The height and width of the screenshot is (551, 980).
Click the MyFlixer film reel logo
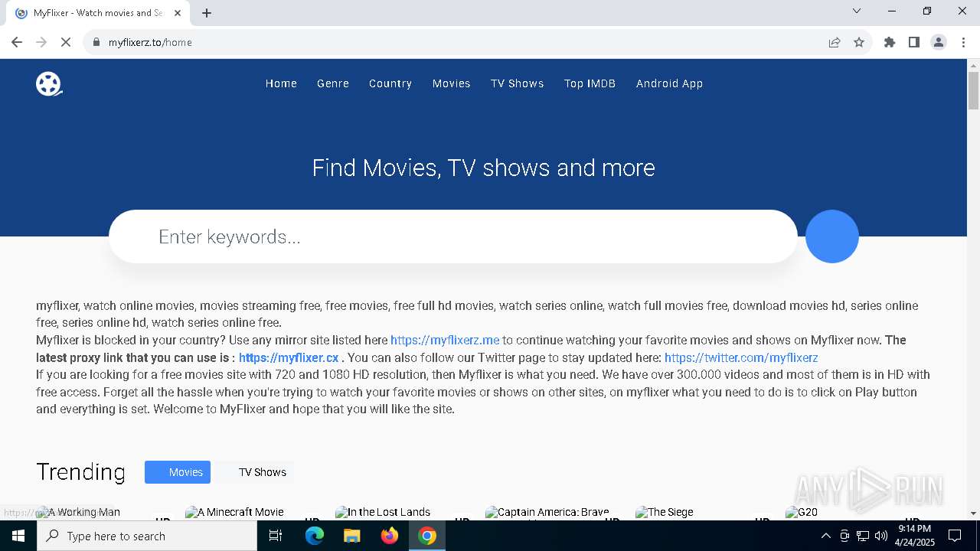[49, 83]
